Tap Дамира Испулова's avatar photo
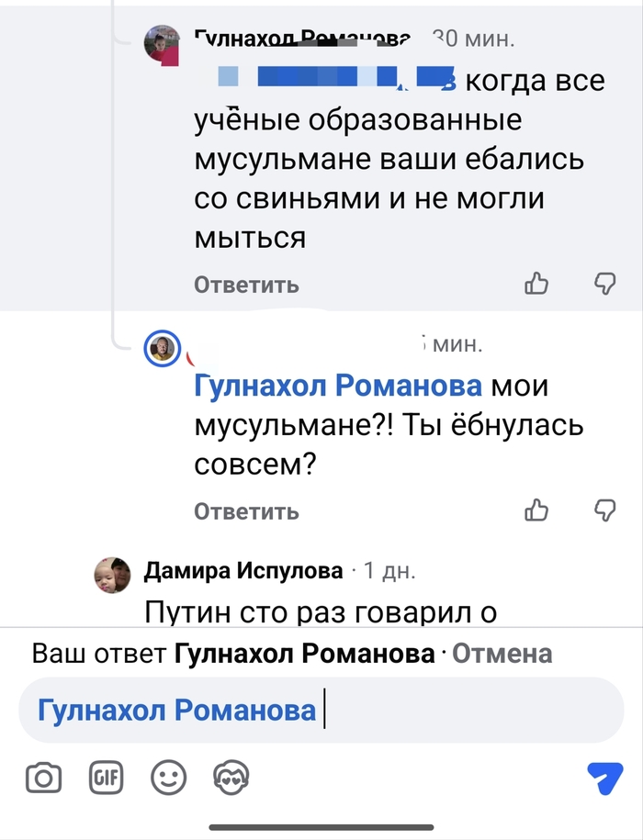The image size is (643, 840). [113, 575]
